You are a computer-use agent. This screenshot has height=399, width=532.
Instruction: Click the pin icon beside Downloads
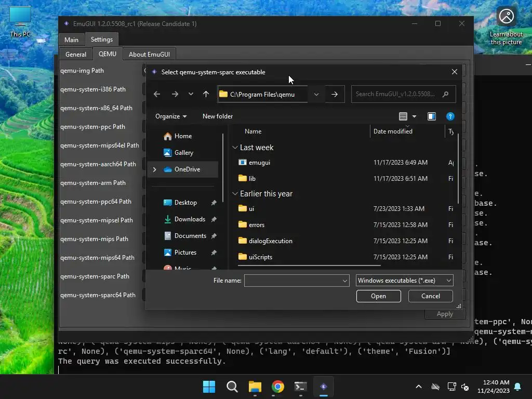[214, 219]
